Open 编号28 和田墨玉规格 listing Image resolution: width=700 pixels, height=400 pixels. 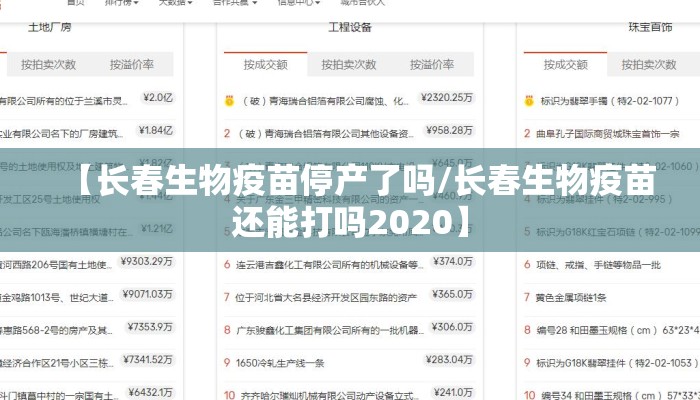pyautogui.click(x=618, y=330)
